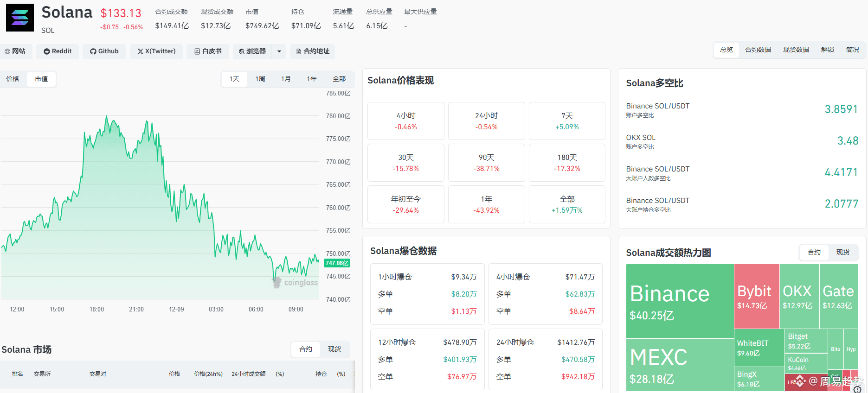Click the 747.86亿 chart value label
Viewport: 868px width, 393px height.
[337, 263]
